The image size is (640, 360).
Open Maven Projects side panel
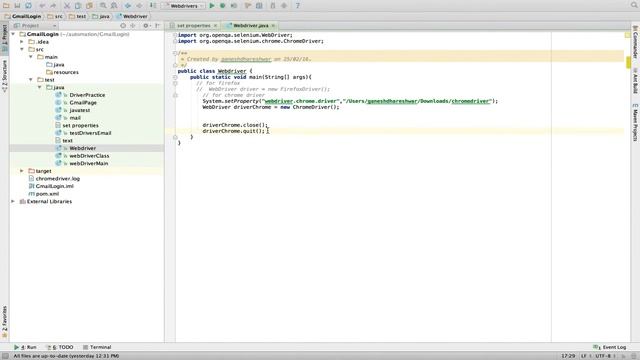[x=635, y=122]
